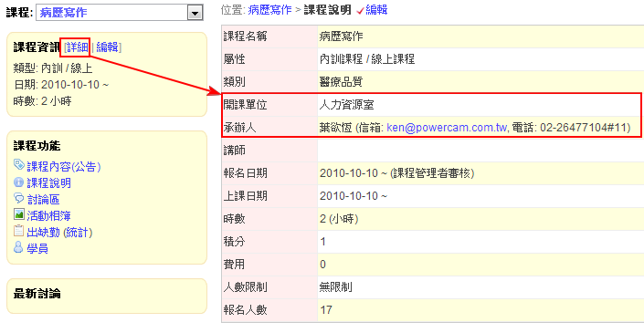The width and height of the screenshot is (644, 333).
Task: Click the 日期: 2010-10-10 ~ sidebar text
Action: 61,85
